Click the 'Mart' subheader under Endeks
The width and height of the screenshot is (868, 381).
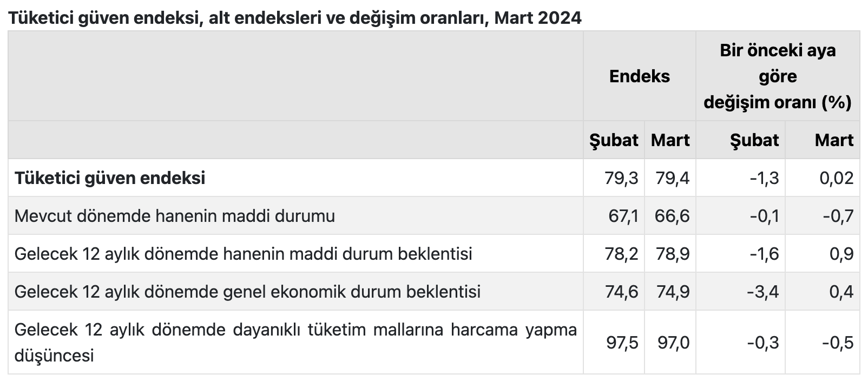coord(670,140)
